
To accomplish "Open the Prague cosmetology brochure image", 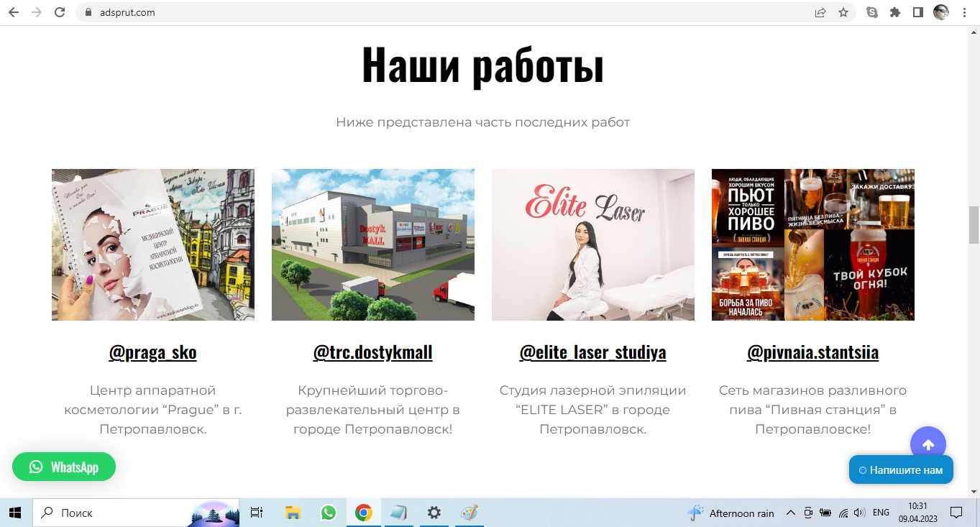I will (x=153, y=244).
